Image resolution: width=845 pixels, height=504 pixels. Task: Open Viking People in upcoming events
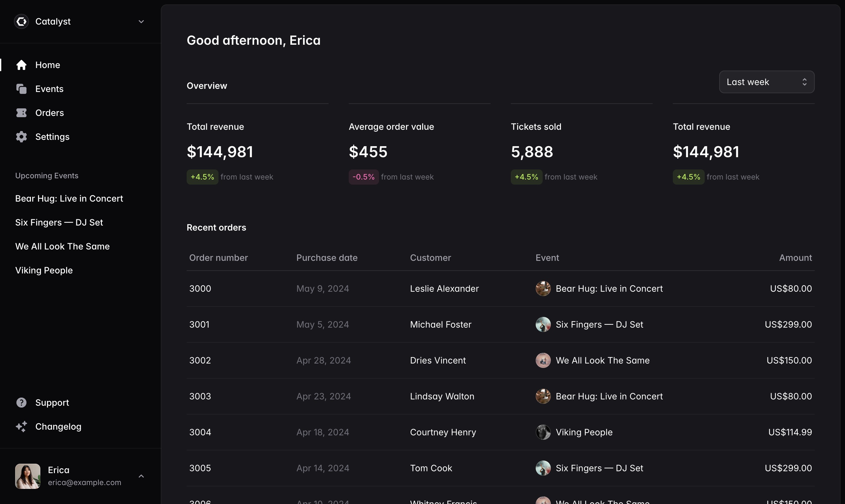tap(44, 270)
